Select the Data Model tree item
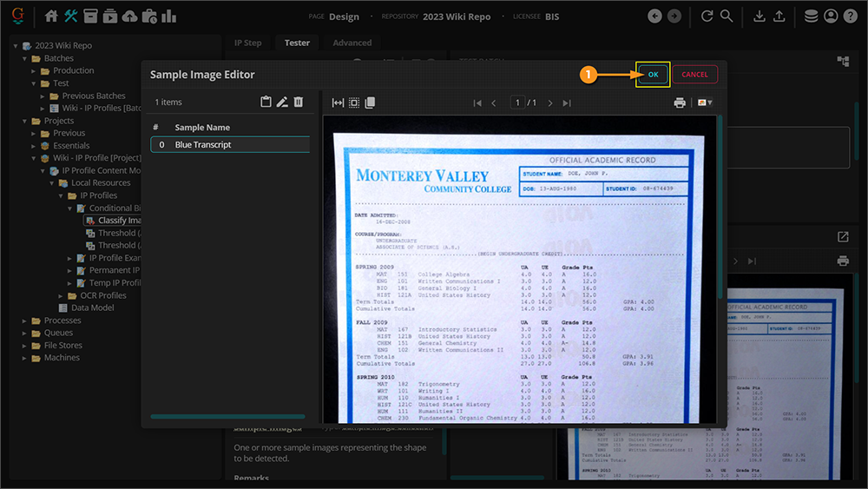Screen dimensions: 868x489 coord(93,308)
